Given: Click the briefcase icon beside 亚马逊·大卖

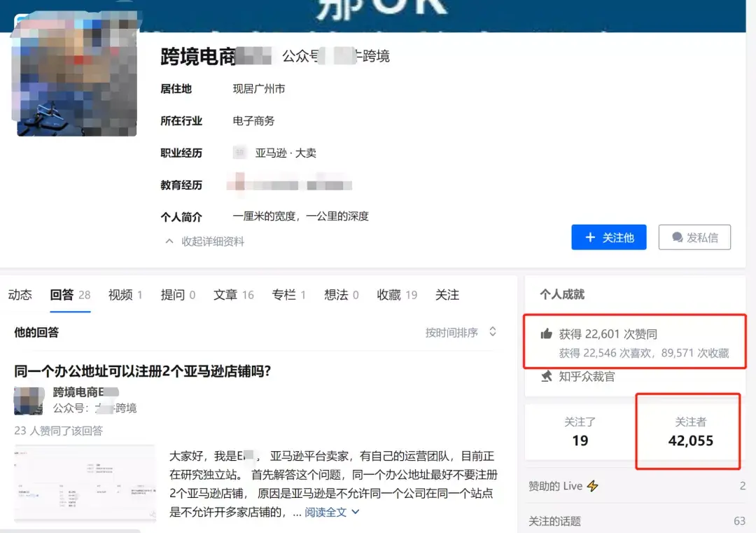Looking at the screenshot, I should click(239, 153).
